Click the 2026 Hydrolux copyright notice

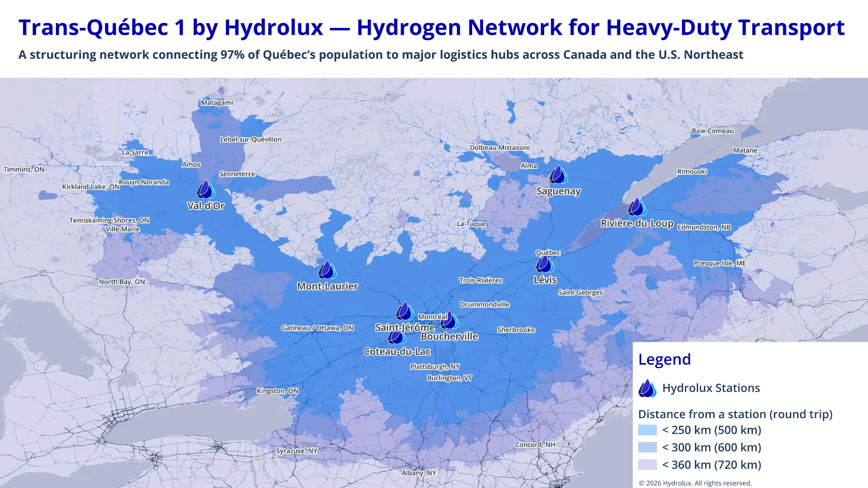pos(695,483)
